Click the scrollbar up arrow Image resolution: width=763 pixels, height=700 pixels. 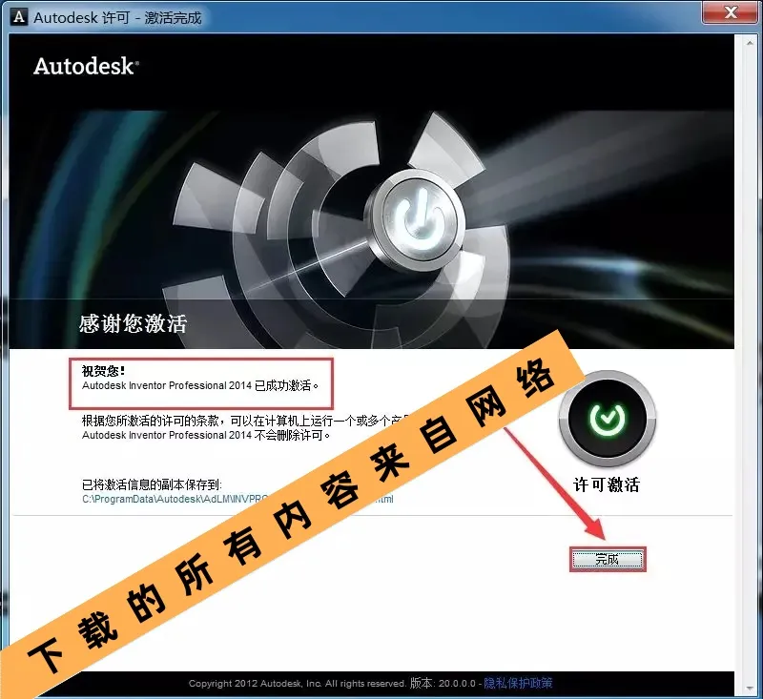(750, 43)
